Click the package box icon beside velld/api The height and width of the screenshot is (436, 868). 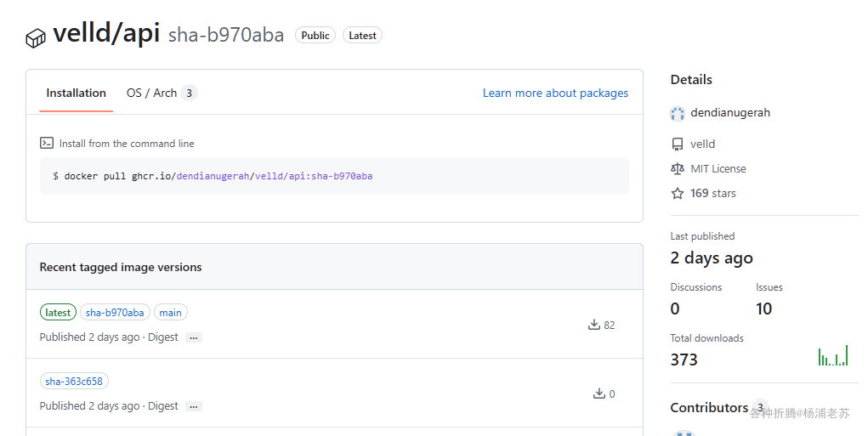(x=35, y=38)
